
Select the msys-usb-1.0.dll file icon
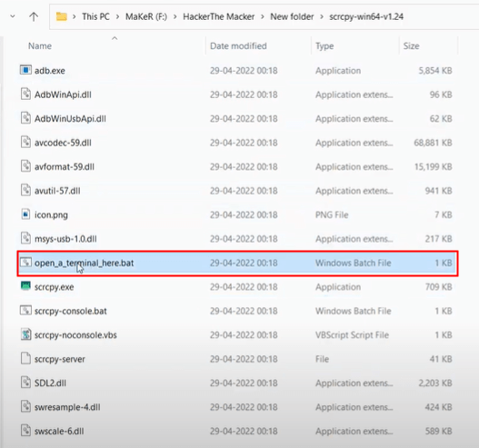[25, 238]
